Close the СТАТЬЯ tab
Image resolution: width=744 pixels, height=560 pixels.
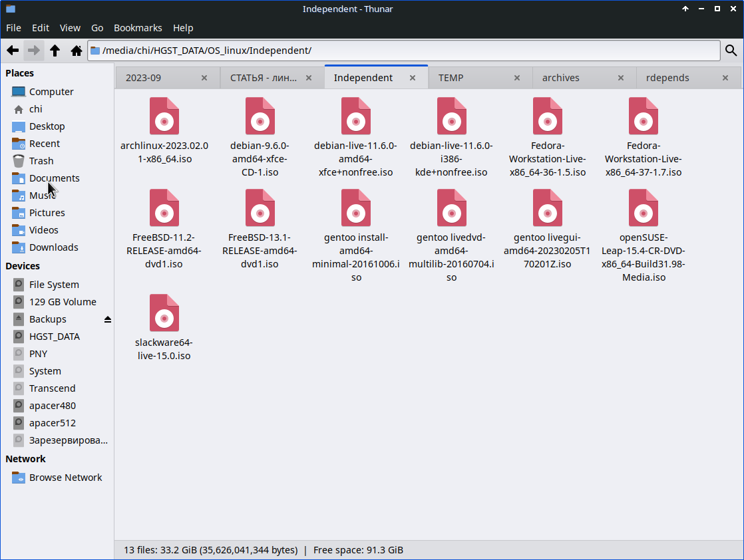click(x=308, y=78)
